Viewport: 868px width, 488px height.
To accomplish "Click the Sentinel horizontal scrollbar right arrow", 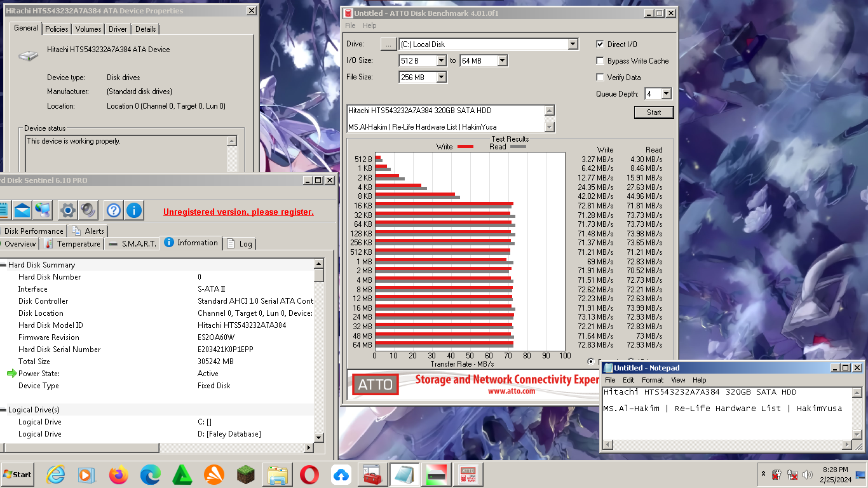I will tap(309, 447).
